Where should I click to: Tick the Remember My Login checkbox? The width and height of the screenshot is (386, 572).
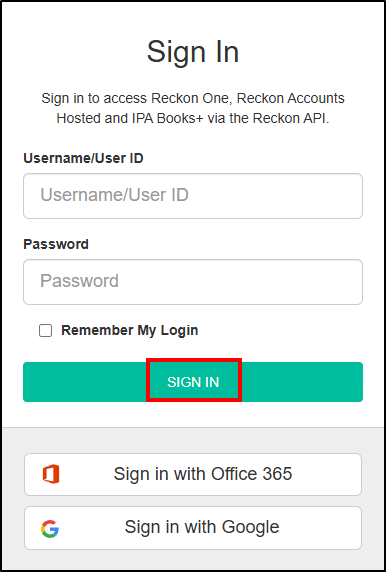pos(46,331)
